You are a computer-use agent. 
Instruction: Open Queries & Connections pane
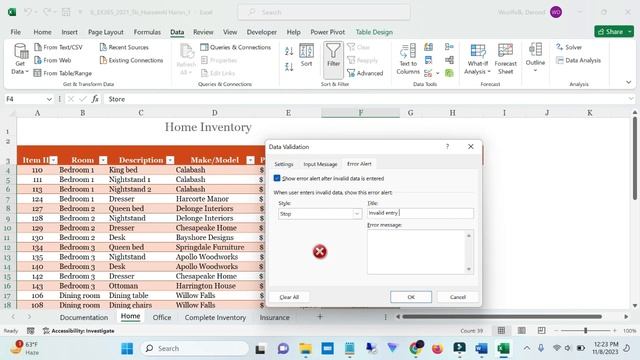pos(236,47)
